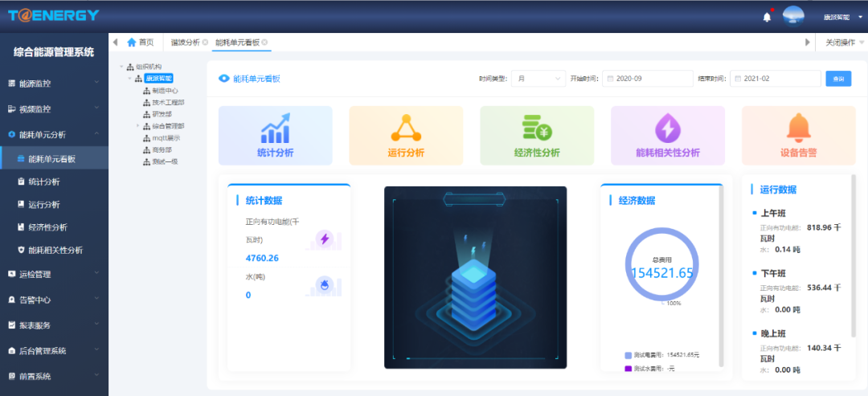Open the 时间类型 month dropdown
The height and width of the screenshot is (396, 868).
538,79
